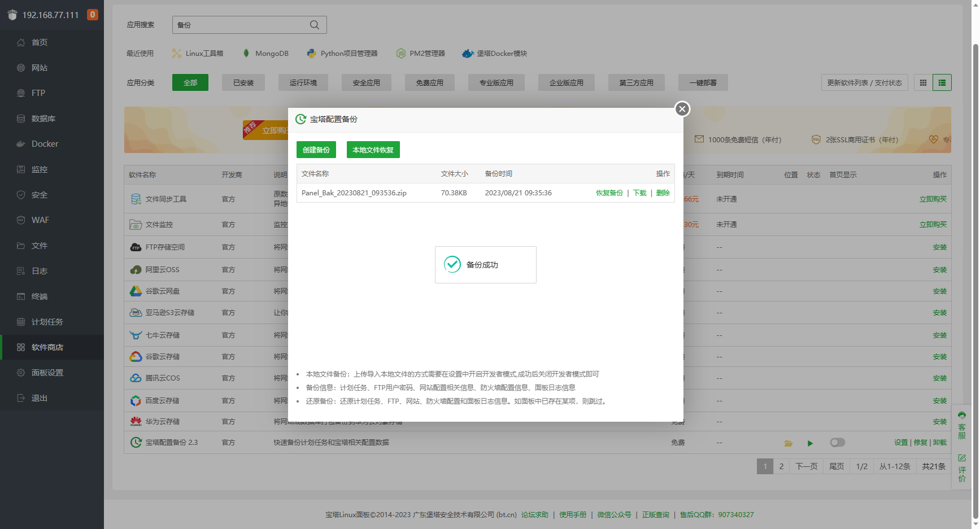980x529 pixels.
Task: Click 本地文件恢复 button
Action: point(373,150)
